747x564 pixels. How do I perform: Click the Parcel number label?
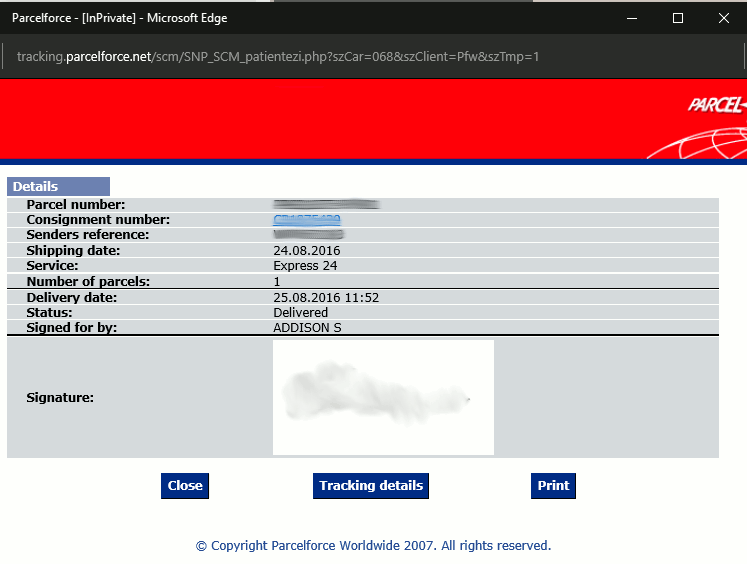[x=76, y=204]
